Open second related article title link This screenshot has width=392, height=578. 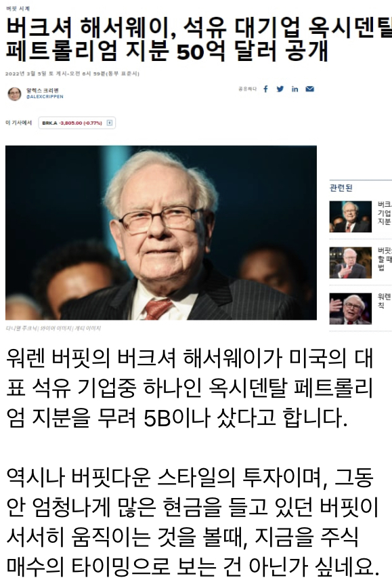(385, 259)
